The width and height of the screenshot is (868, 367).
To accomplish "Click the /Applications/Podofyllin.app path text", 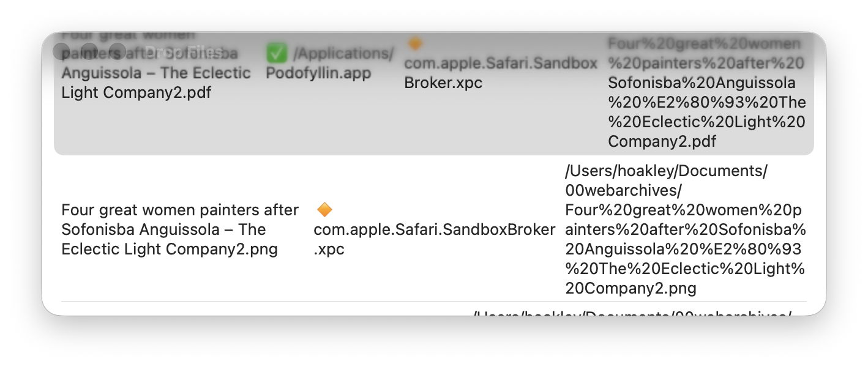I will tap(329, 64).
